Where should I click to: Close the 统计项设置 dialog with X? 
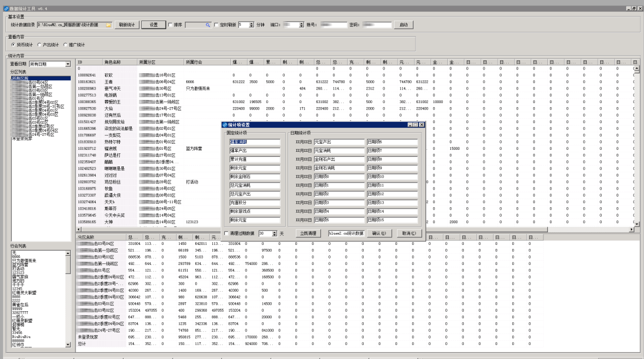tap(422, 125)
